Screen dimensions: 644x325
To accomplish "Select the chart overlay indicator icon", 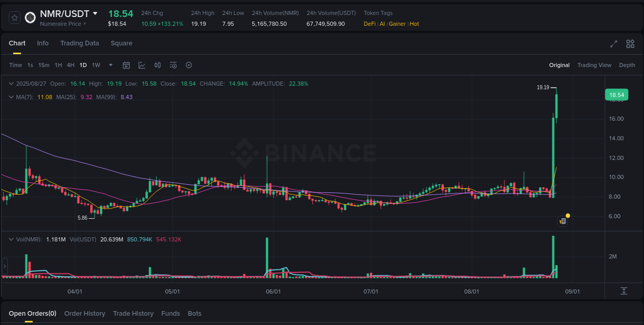I will click(x=142, y=65).
